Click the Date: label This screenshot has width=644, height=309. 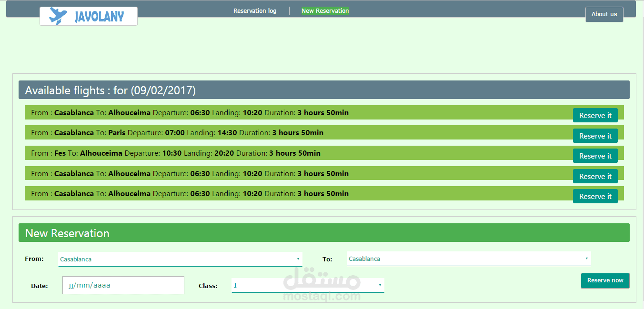click(x=40, y=286)
